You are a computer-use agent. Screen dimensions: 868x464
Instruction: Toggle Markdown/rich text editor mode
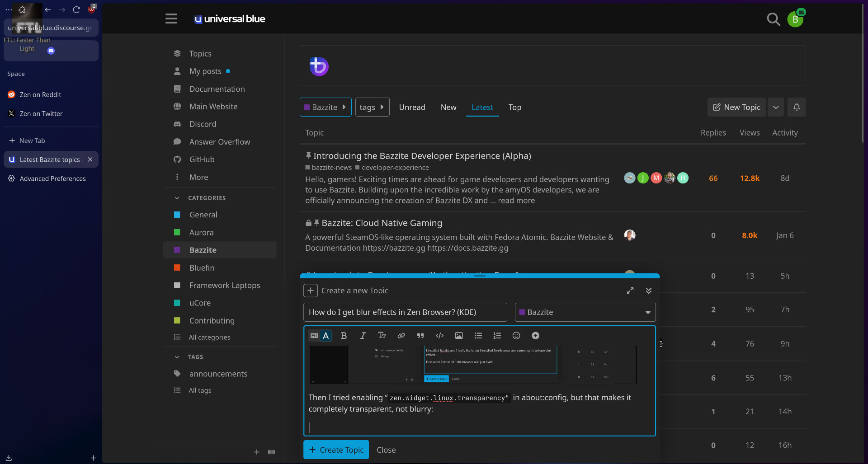(320, 336)
